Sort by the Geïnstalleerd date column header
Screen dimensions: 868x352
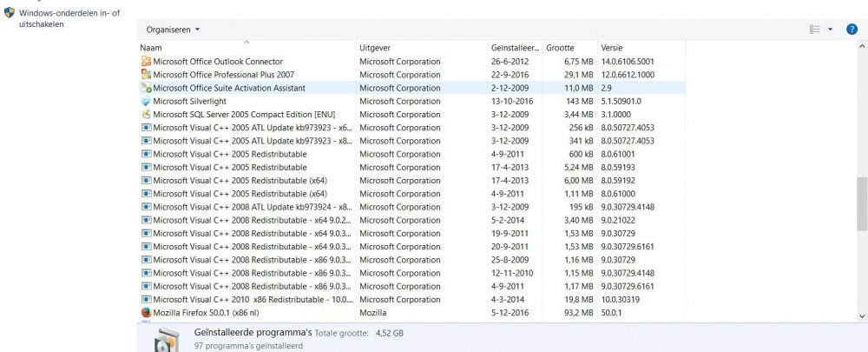point(515,47)
